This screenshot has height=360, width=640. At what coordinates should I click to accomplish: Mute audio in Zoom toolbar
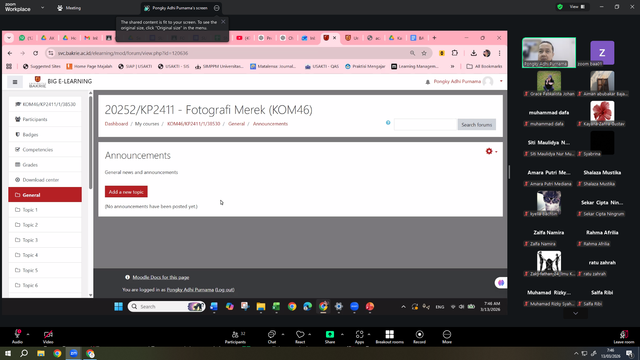[x=17, y=336]
